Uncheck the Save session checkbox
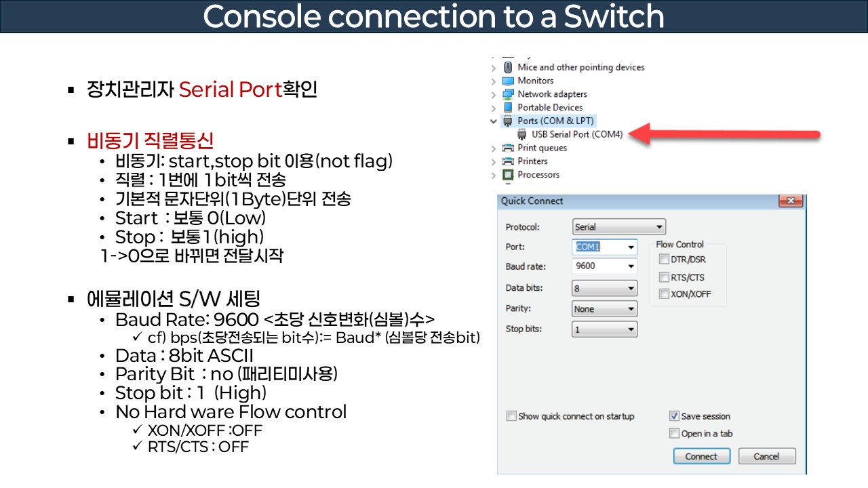This screenshot has width=868, height=488. 674,416
